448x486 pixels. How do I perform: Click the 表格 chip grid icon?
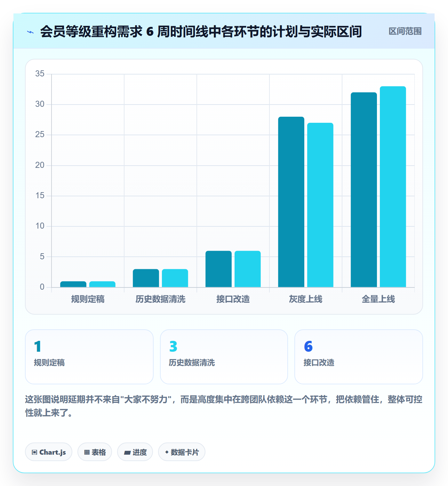pos(87,452)
